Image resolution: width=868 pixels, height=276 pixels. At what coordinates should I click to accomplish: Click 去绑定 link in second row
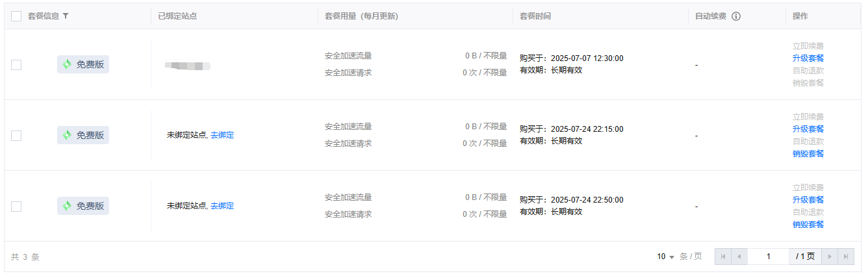[x=222, y=135]
